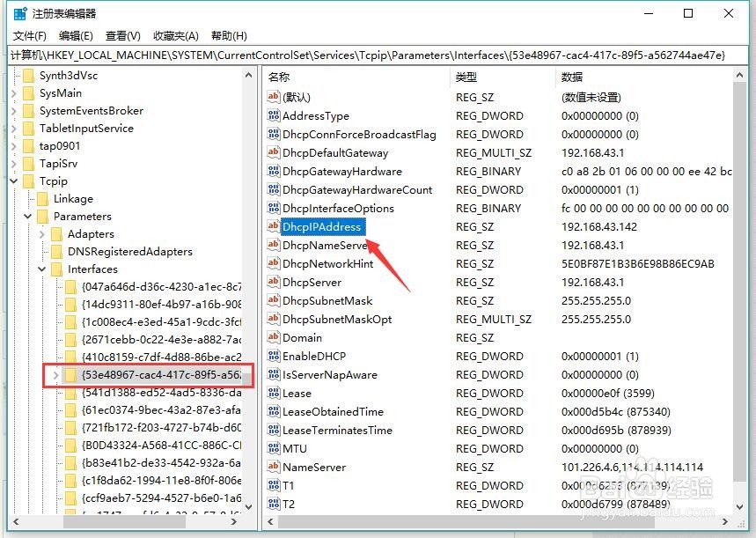Click the values pane scroll up arrow

(x=739, y=75)
